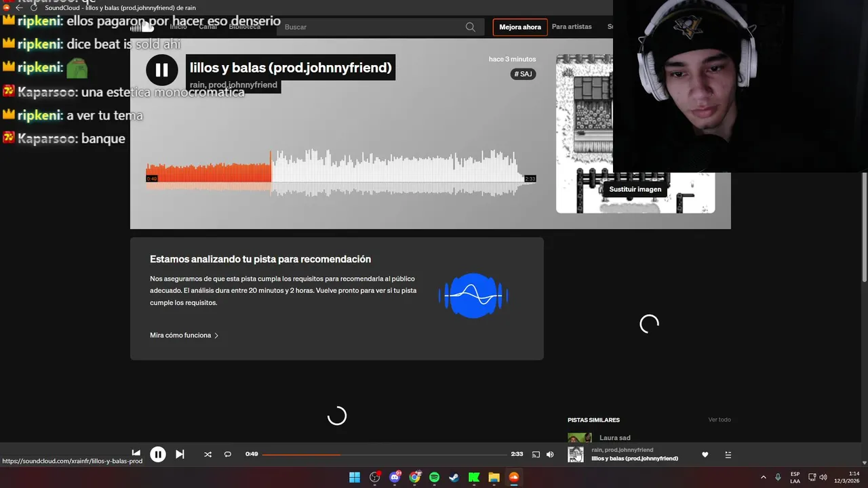Image resolution: width=868 pixels, height=488 pixels.
Task: Click Sustituir imagen button
Action: click(x=635, y=189)
